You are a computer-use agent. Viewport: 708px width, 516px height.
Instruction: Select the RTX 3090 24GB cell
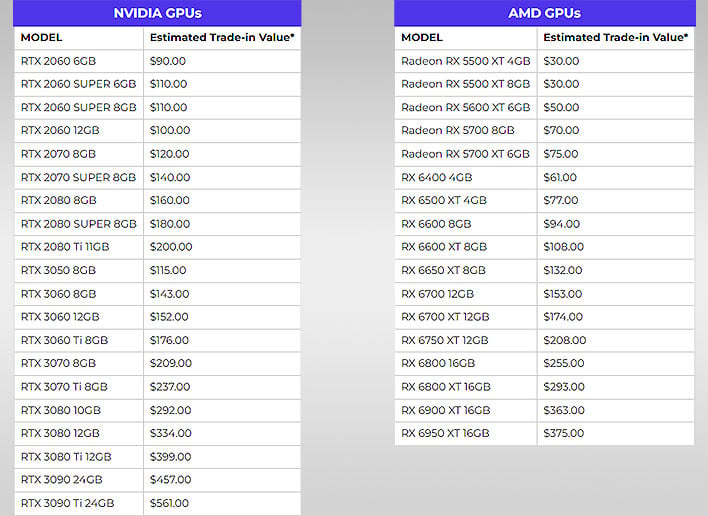click(x=79, y=480)
